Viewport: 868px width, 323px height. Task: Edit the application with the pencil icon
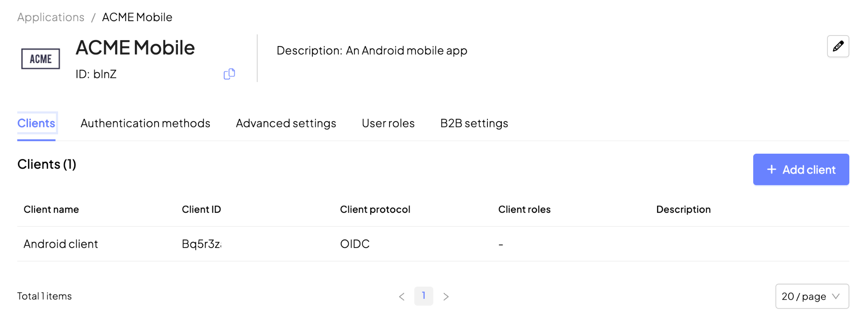838,46
